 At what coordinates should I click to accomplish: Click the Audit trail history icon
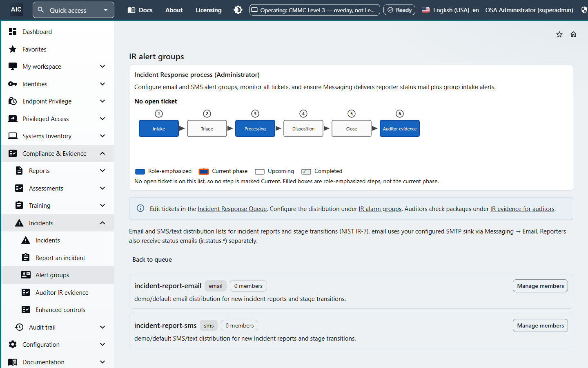click(19, 327)
